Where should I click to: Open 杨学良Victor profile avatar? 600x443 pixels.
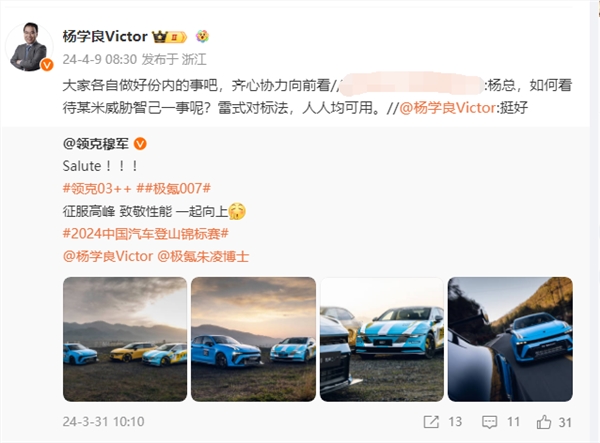click(29, 47)
